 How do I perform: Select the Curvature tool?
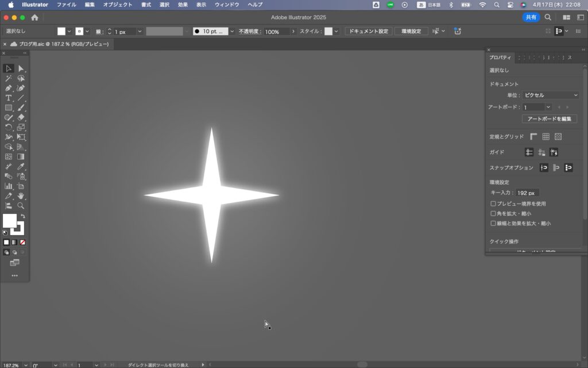(x=21, y=88)
